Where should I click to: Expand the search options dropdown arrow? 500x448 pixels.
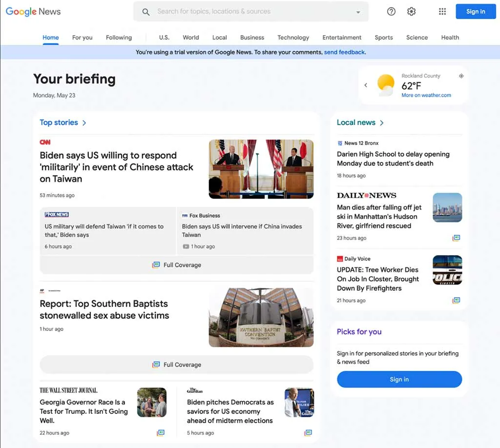pos(358,12)
